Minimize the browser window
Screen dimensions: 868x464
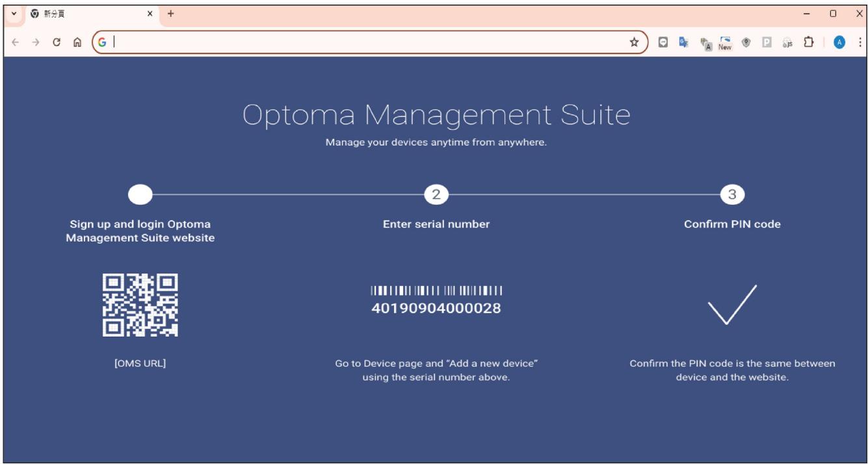tap(807, 13)
